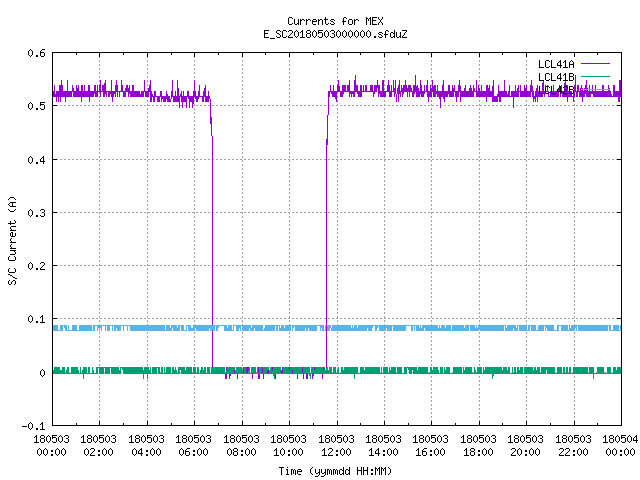Click the y-axis tick value -0.1
This screenshot has width=640, height=480.
(33, 426)
